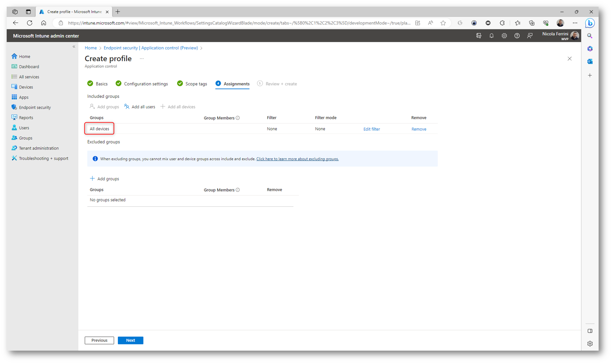Select the Assignments step
This screenshot has height=364, width=612.
(232, 84)
